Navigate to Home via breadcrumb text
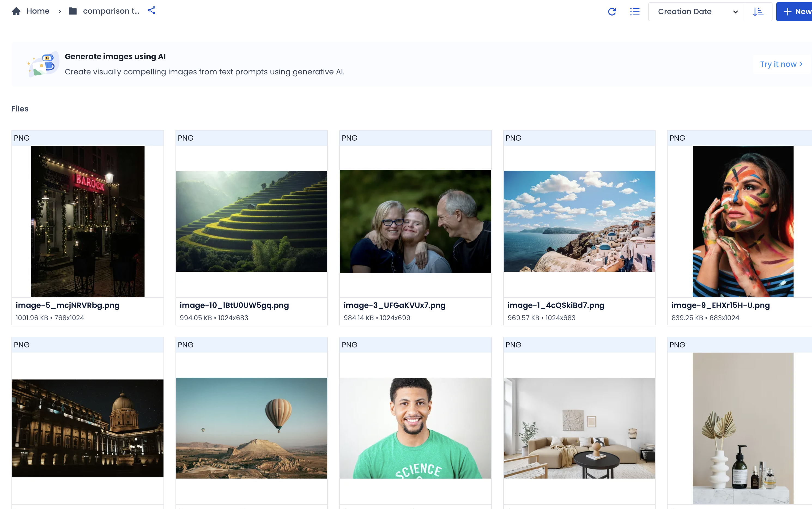 [x=38, y=11]
